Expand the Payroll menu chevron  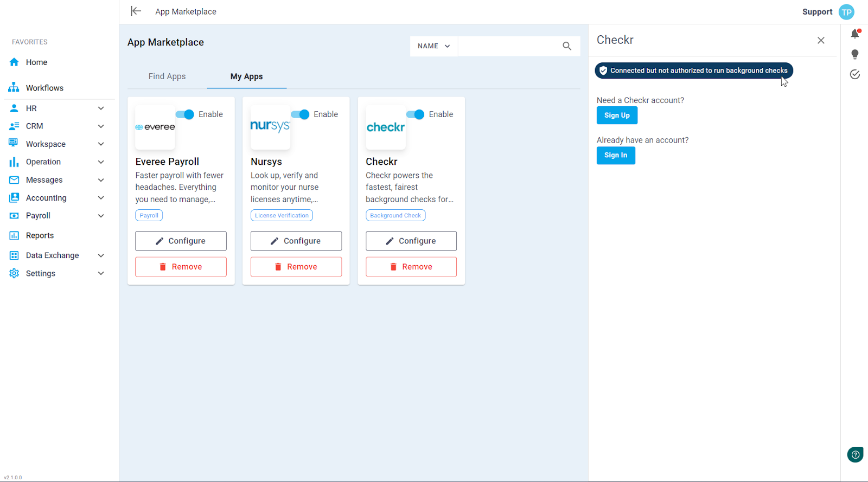coord(101,216)
